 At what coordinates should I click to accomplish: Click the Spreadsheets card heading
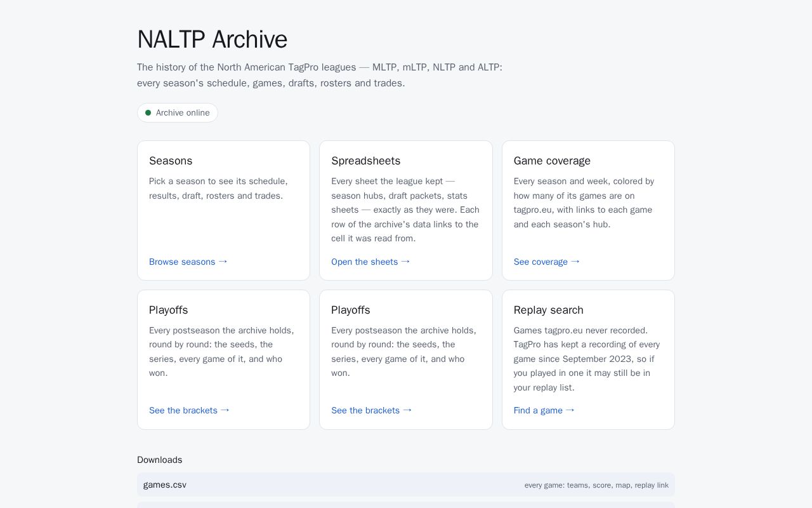click(x=366, y=161)
